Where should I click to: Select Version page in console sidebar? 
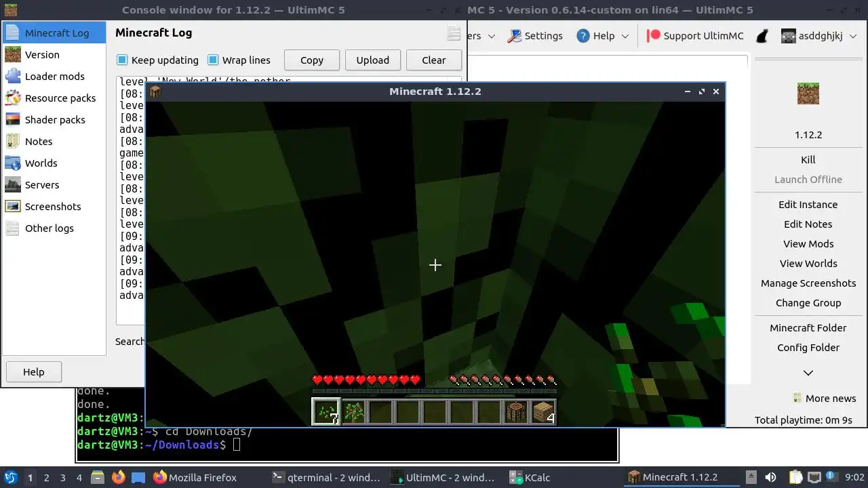click(x=54, y=55)
